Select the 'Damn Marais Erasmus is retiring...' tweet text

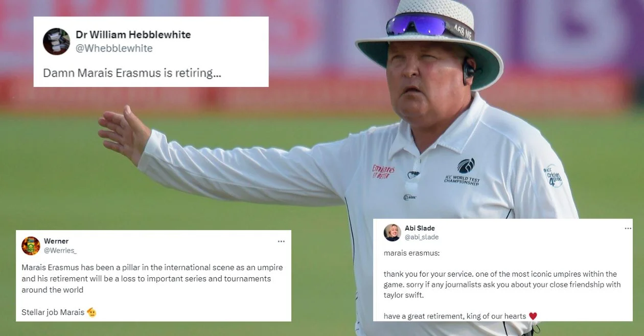[x=132, y=73]
